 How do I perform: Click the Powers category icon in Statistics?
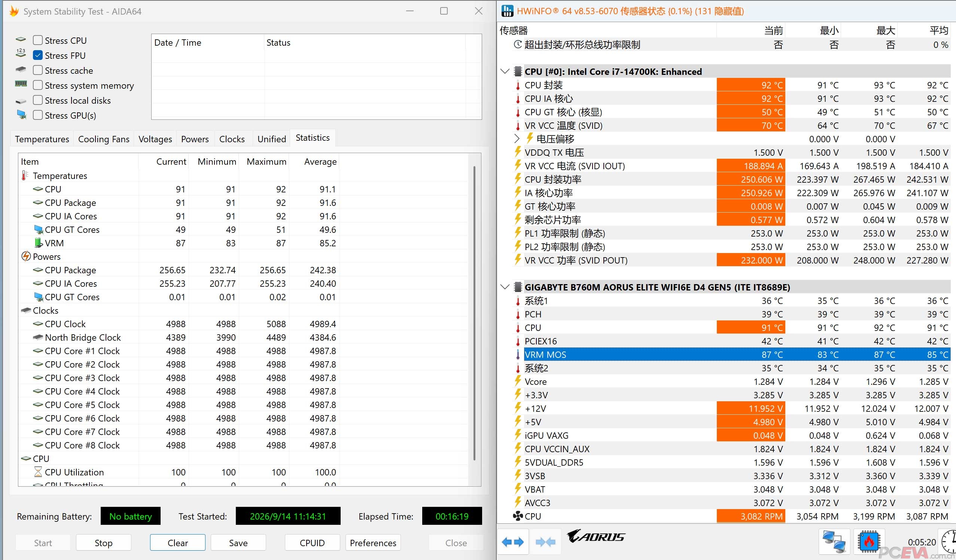coord(25,256)
